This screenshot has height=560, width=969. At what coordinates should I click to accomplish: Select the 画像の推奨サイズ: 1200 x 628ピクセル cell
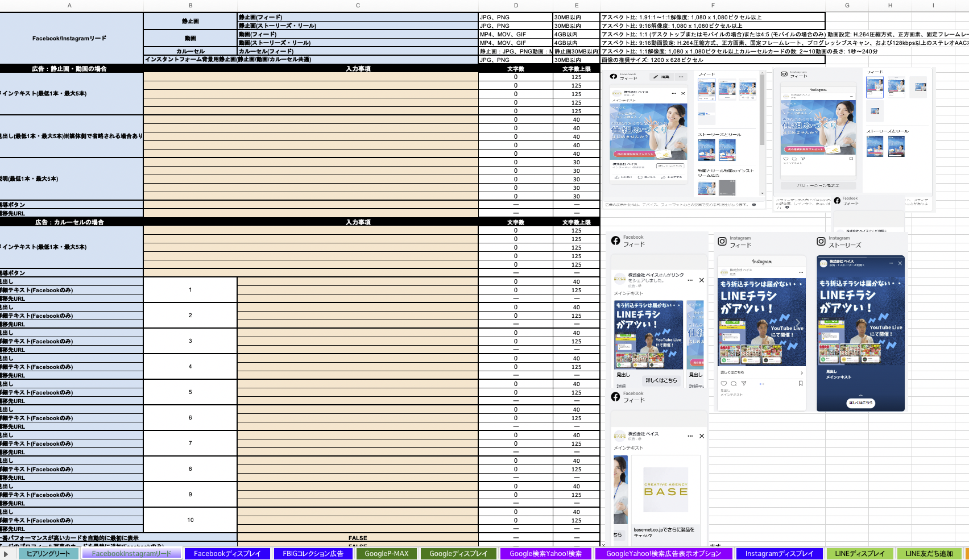[713, 60]
